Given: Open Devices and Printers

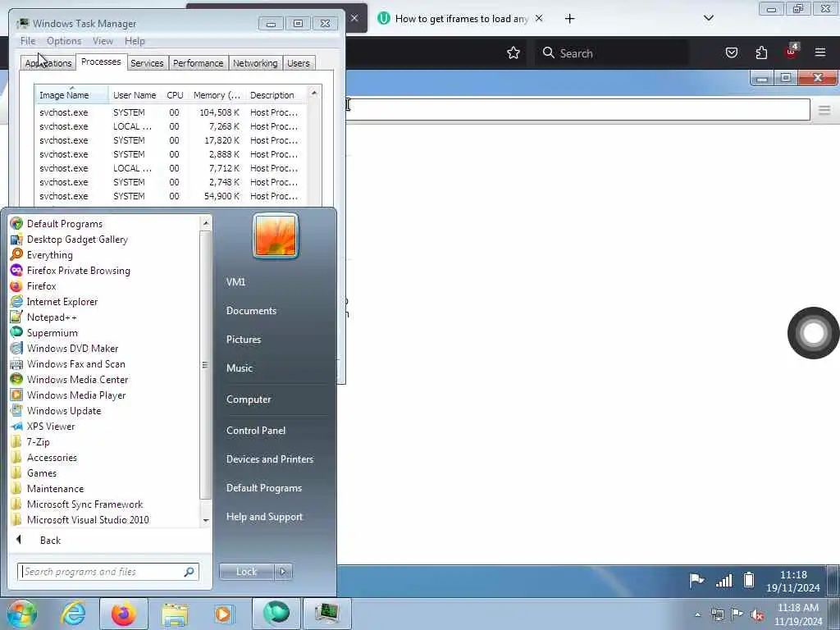Looking at the screenshot, I should 269,459.
